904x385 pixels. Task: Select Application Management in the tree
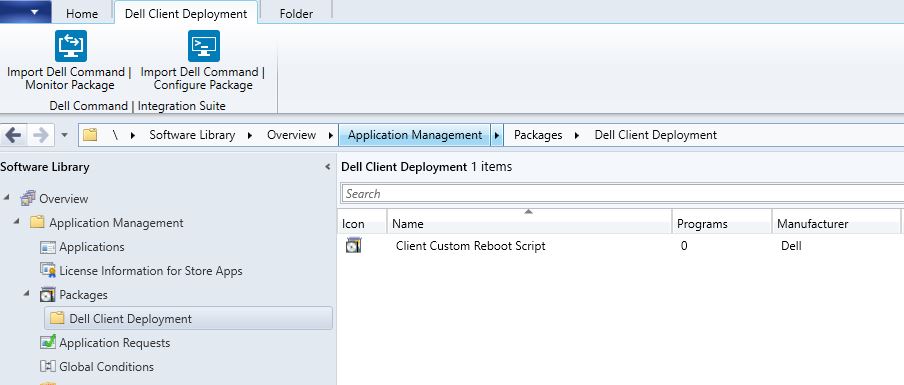[116, 222]
